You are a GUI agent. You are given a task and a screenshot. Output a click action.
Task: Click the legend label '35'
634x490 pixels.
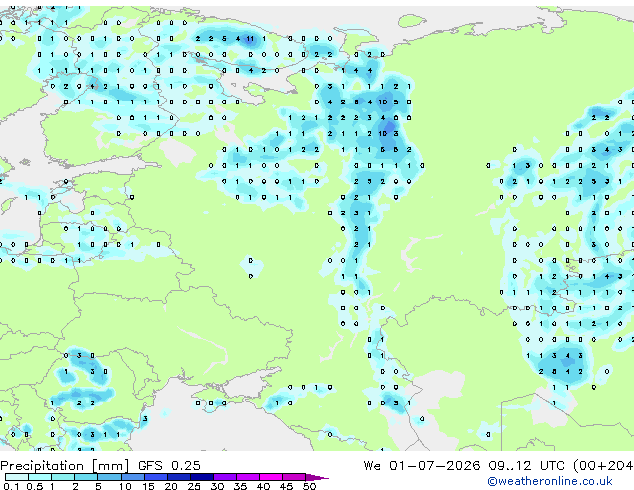(240, 486)
